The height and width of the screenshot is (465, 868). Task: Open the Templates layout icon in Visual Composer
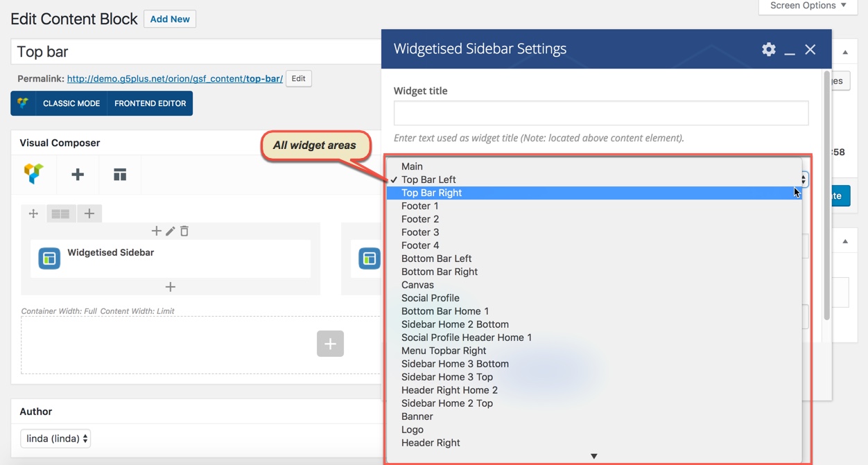pos(120,175)
